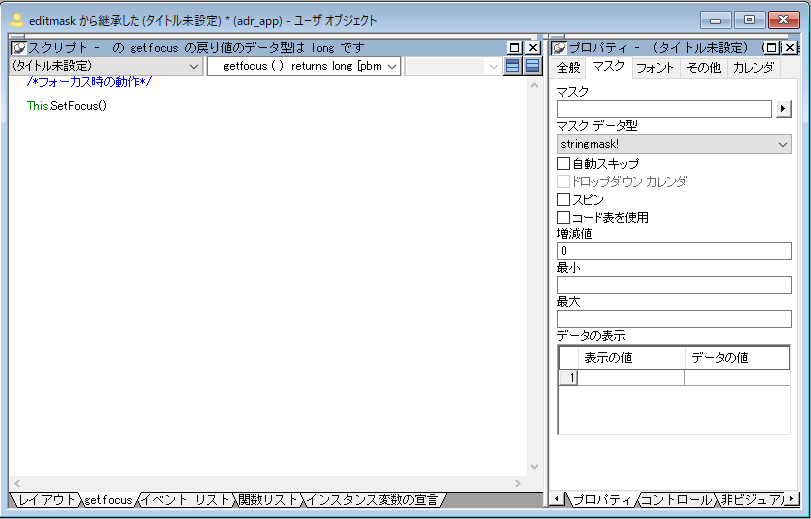Click the 増減値 input field
The height and width of the screenshot is (519, 811).
click(x=673, y=251)
